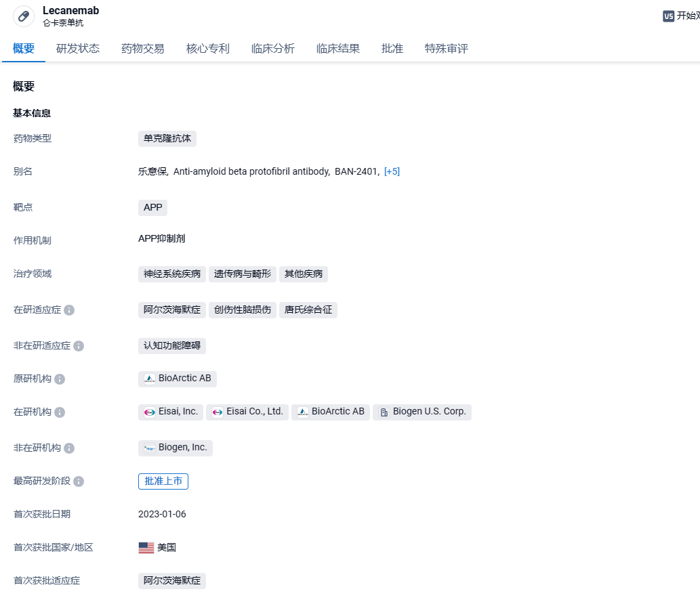The width and height of the screenshot is (700, 602).
Task: Open the 核心专利 tab
Action: 208,48
